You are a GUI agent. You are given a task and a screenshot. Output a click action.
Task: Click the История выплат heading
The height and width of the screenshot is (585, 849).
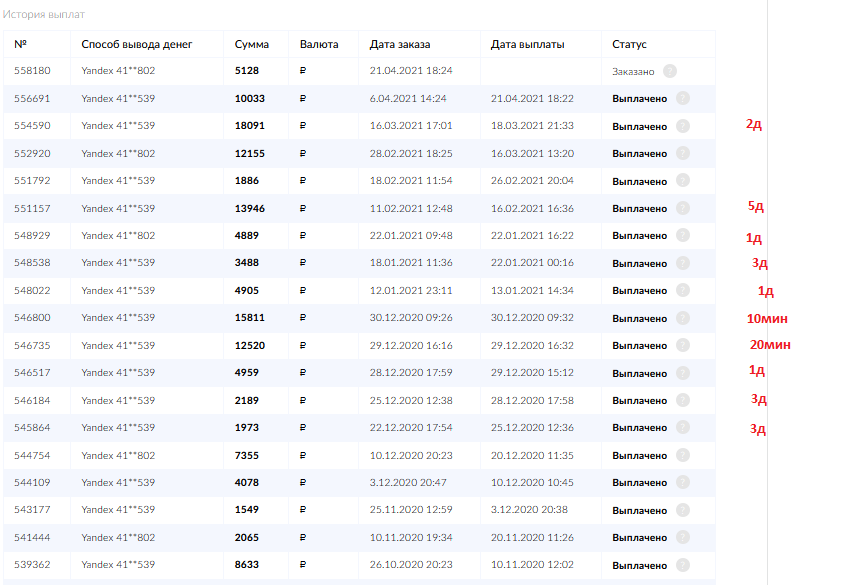[44, 15]
